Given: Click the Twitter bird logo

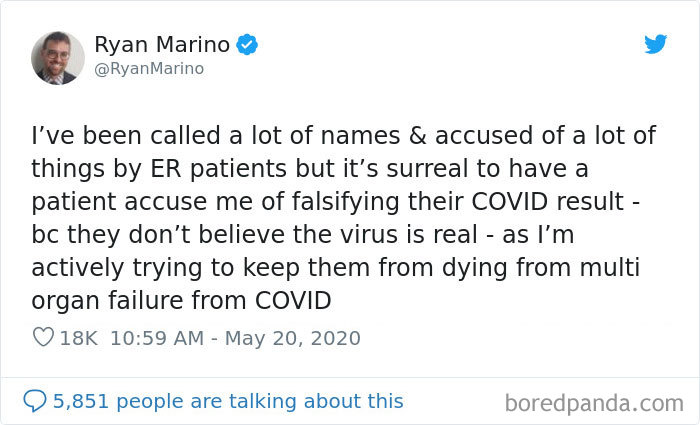Looking at the screenshot, I should [655, 44].
